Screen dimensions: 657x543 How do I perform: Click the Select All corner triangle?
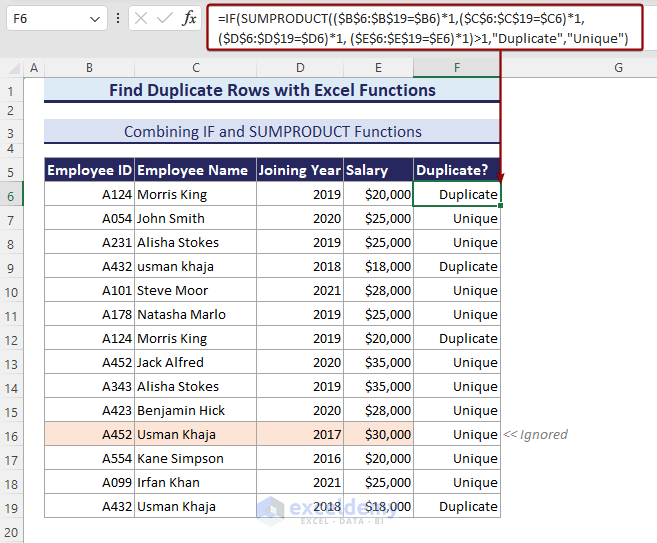pyautogui.click(x=11, y=68)
